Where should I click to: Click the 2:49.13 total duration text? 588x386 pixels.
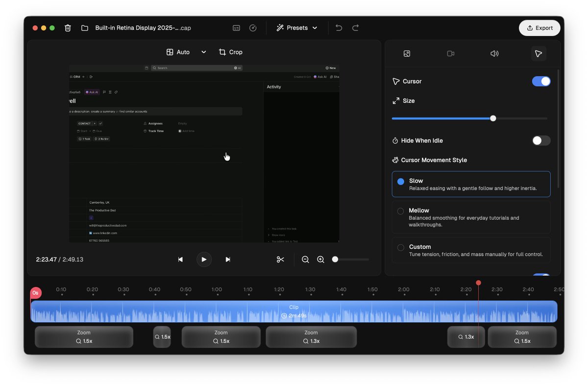73,260
